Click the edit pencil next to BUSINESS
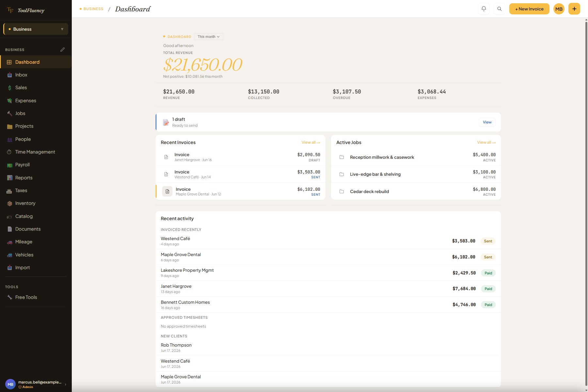 click(63, 50)
